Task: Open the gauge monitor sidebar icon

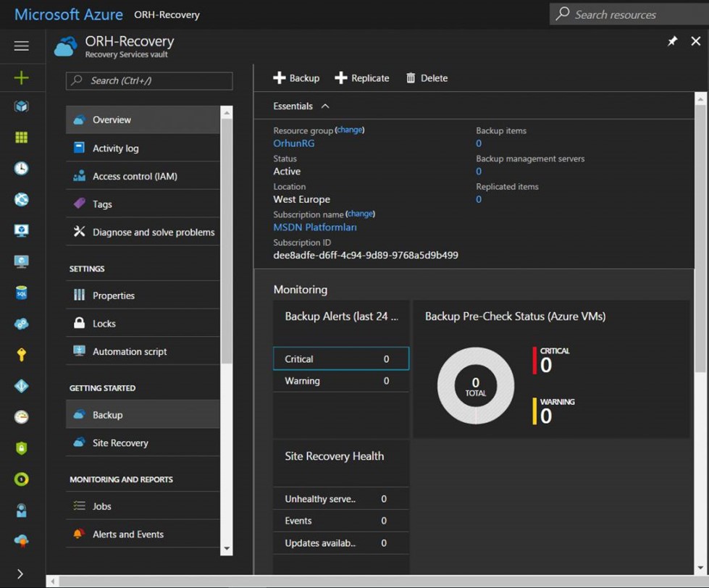Action: (21, 416)
